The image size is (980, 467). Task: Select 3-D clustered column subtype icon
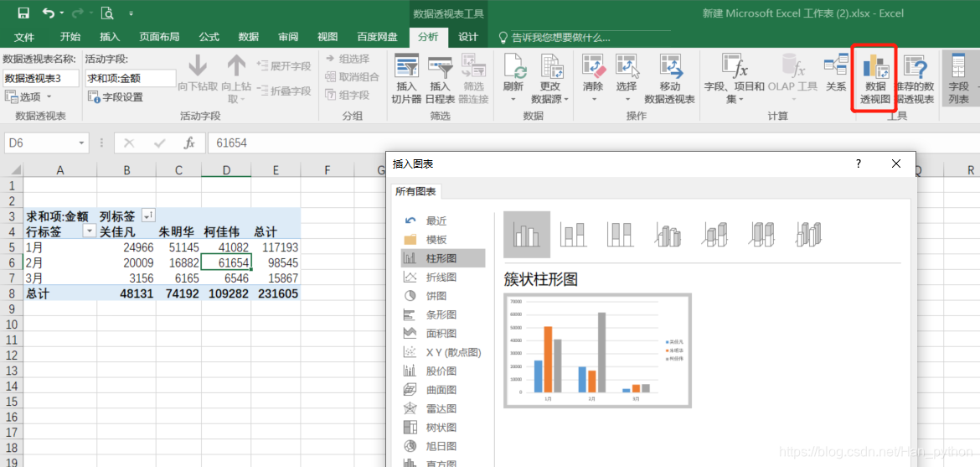[668, 235]
